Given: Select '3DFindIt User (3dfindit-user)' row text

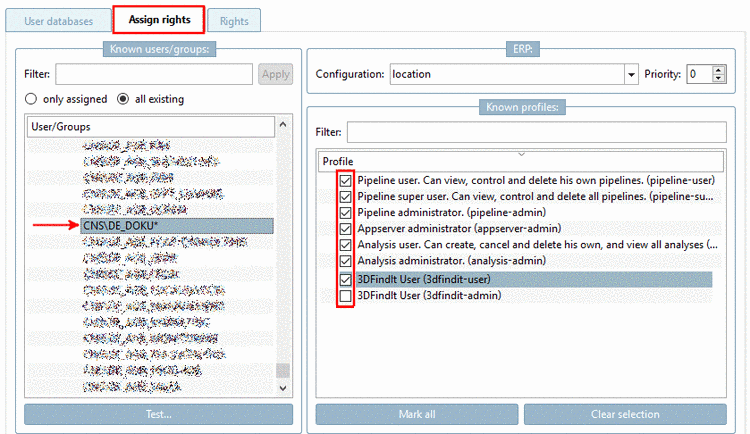Looking at the screenshot, I should click(424, 279).
